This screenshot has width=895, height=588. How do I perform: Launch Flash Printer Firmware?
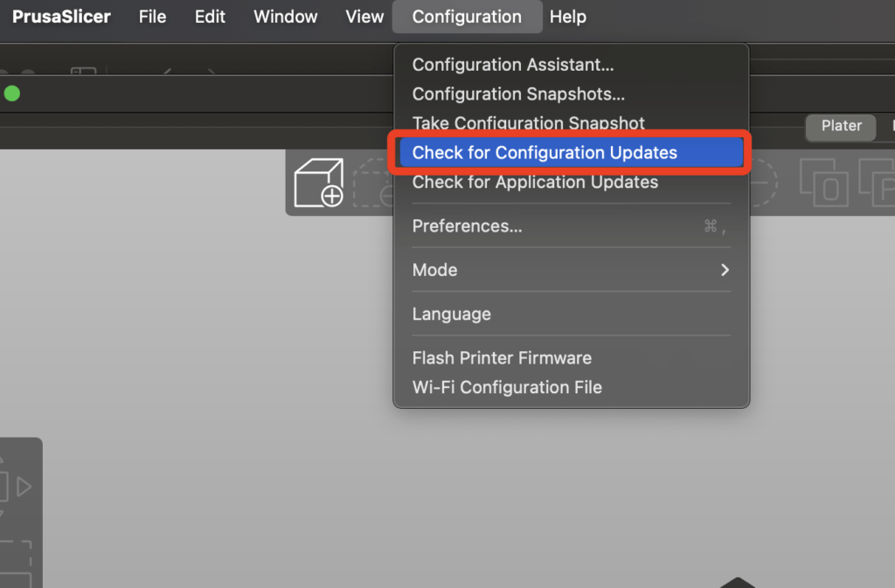click(x=502, y=358)
